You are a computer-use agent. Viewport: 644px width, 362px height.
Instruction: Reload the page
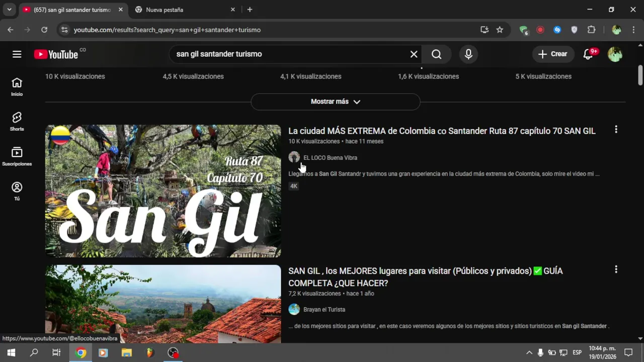44,30
